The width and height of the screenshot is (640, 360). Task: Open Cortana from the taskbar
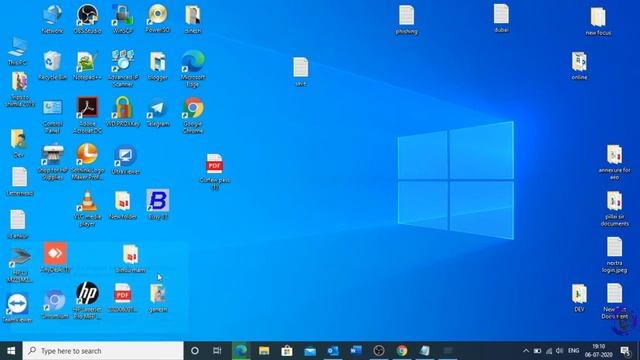pyautogui.click(x=195, y=351)
